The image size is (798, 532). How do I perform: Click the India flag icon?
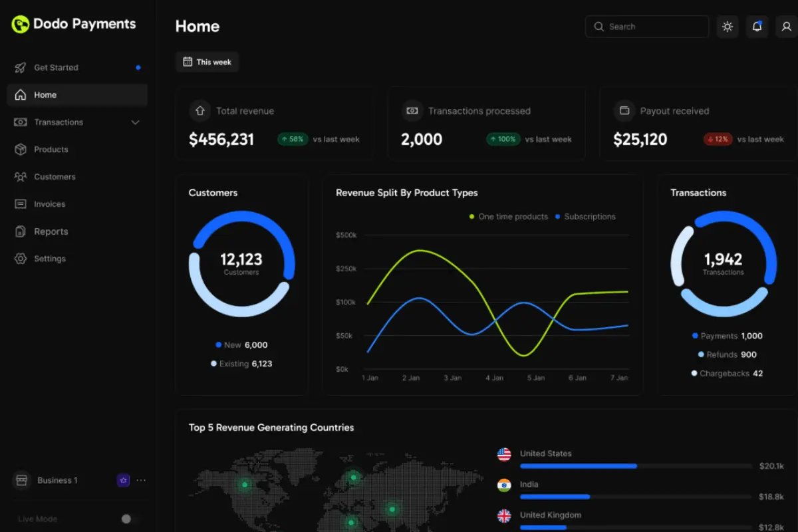(x=504, y=485)
